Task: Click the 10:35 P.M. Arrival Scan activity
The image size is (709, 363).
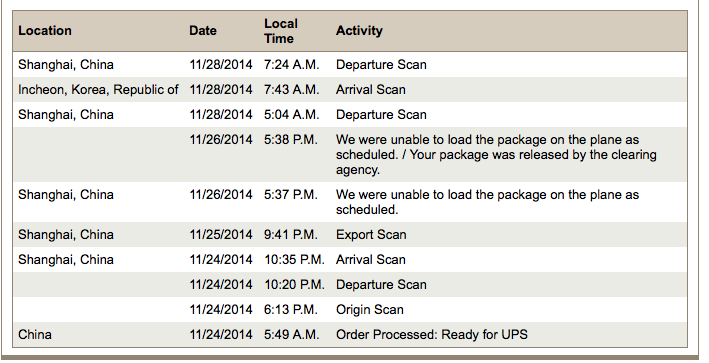Action: [370, 259]
